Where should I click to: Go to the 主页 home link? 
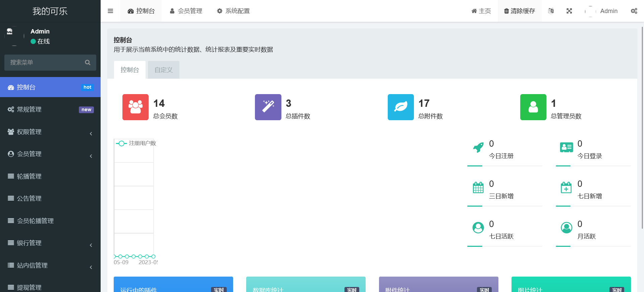coord(481,11)
